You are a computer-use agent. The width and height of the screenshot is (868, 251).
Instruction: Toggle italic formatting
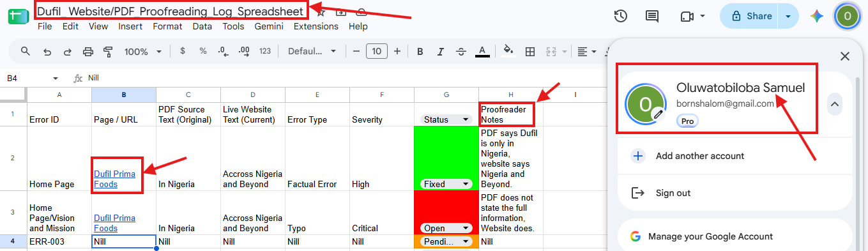coord(441,51)
